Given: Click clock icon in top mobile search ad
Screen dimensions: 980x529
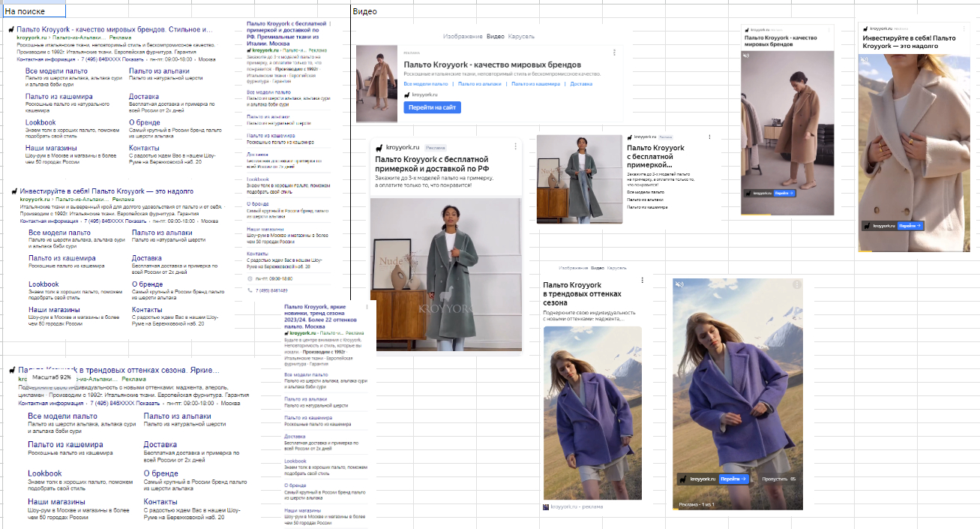Looking at the screenshot, I should [250, 278].
